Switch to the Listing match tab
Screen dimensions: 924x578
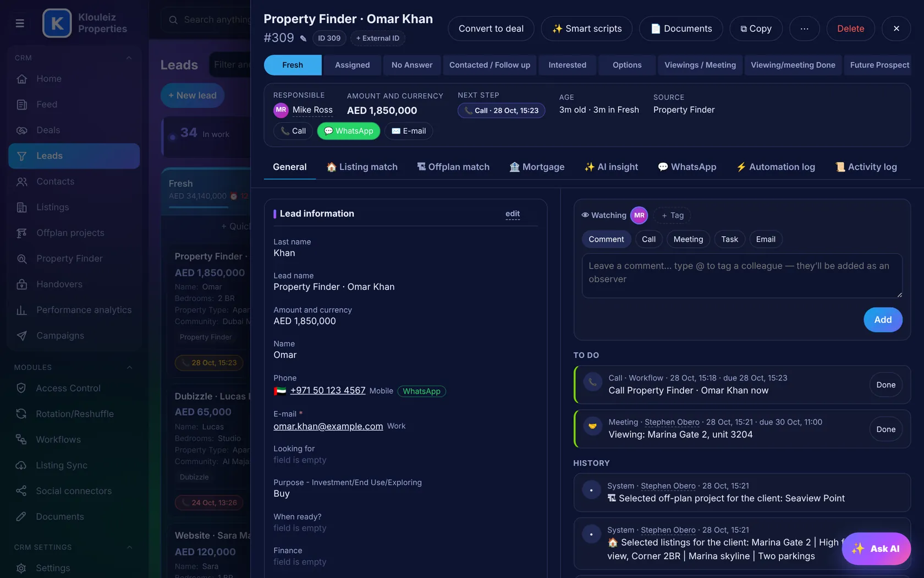point(362,167)
